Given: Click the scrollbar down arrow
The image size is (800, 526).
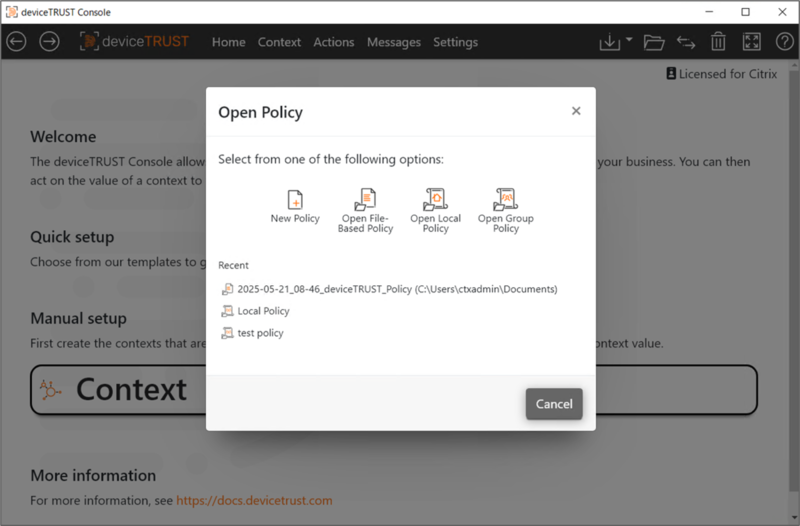Looking at the screenshot, I should coord(794,516).
